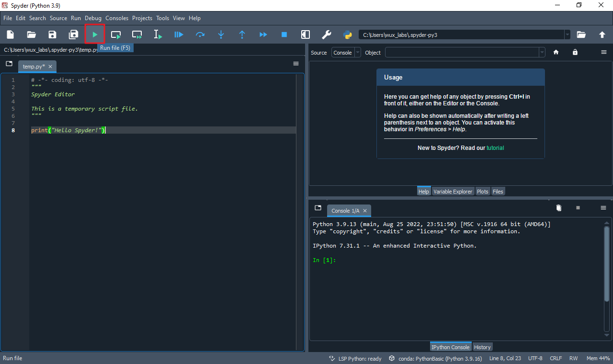Open the File menu
Image resolution: width=613 pixels, height=364 pixels.
(8, 18)
